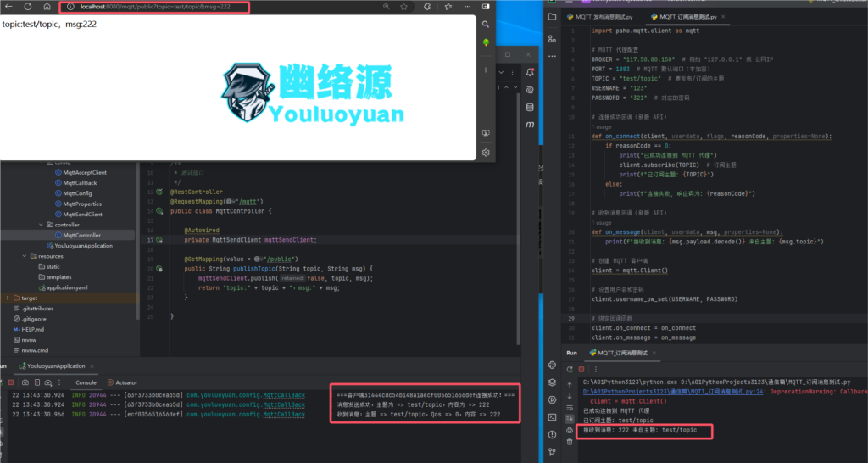Open PyCharm Terminal tool window
Screen dimensions: 868x463
(x=552, y=417)
